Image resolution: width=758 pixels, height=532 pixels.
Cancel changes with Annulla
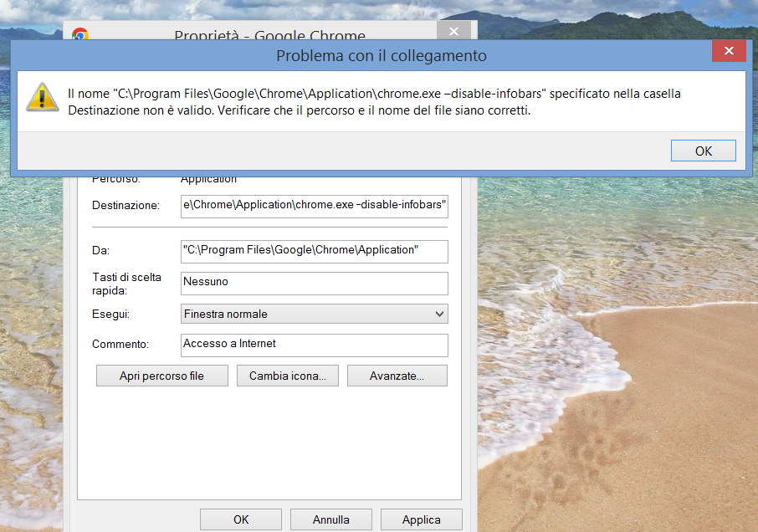point(331,519)
